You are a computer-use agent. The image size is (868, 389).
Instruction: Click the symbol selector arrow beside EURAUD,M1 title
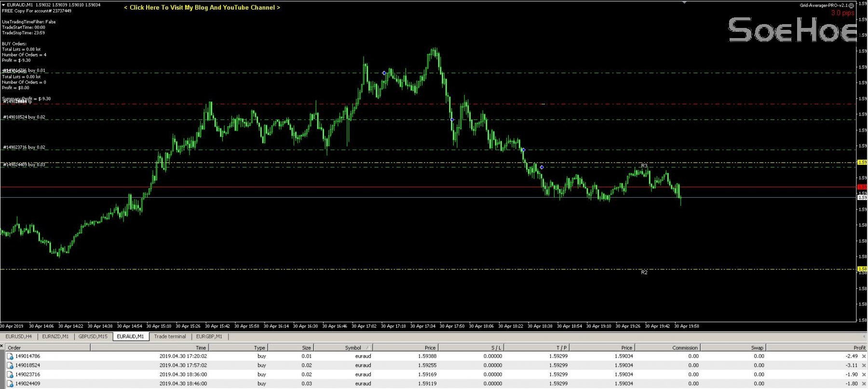click(3, 5)
